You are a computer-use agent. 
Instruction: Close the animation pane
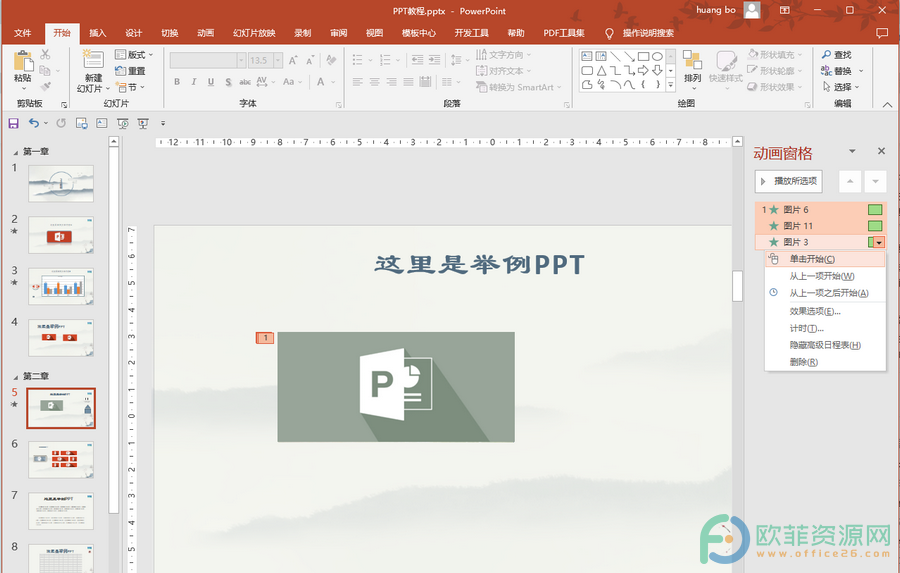pyautogui.click(x=881, y=151)
